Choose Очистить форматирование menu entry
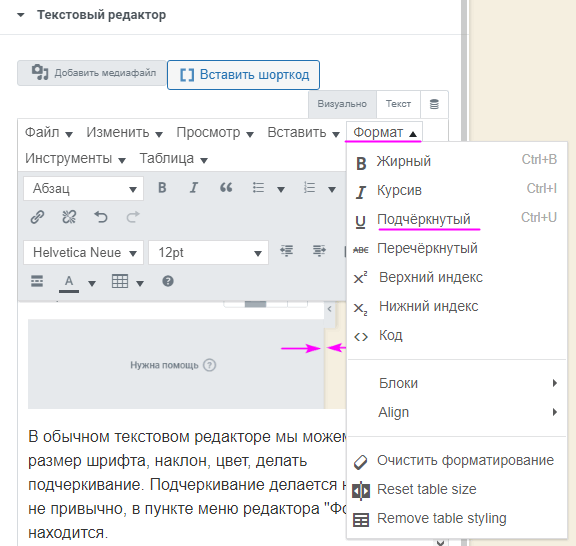This screenshot has height=546, width=576. click(x=457, y=460)
